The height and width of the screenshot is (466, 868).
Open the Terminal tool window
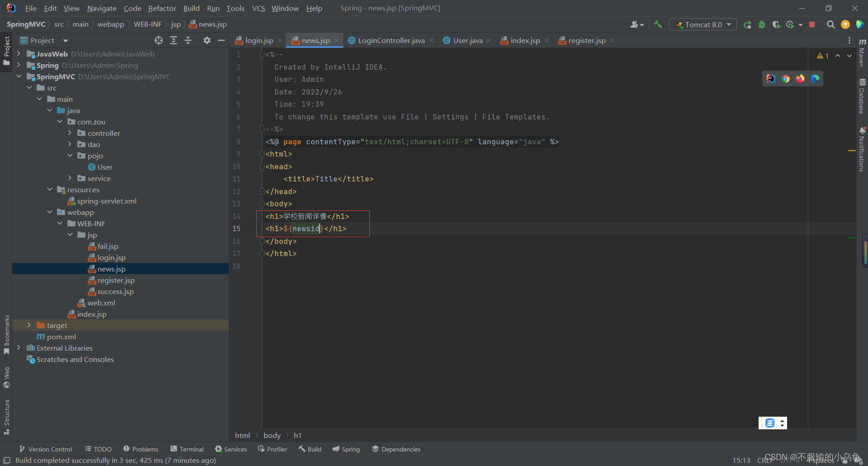pos(187,449)
